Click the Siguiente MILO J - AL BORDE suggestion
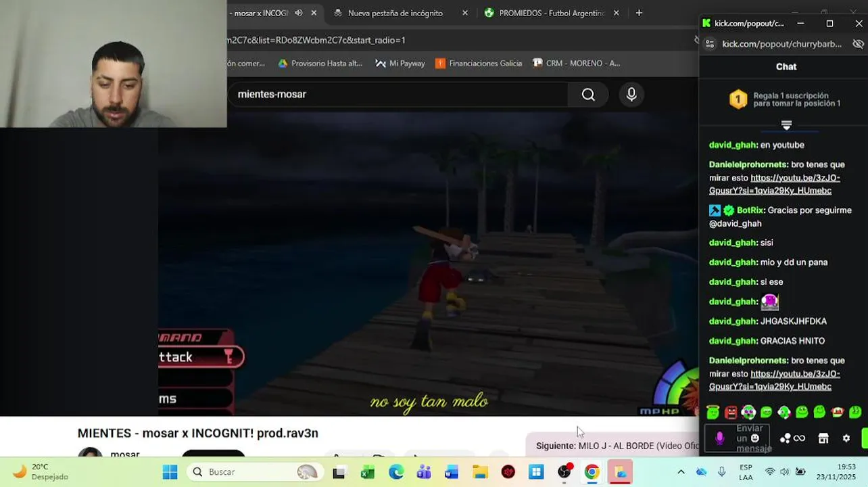 (617, 446)
